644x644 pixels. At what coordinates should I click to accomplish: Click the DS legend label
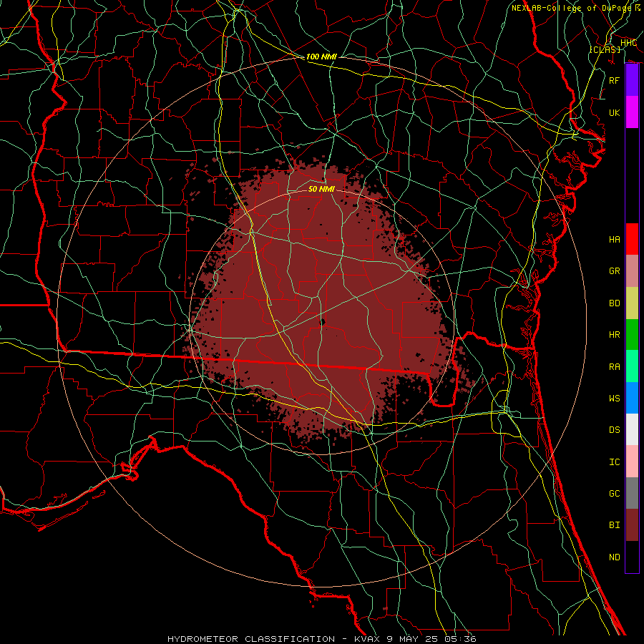click(614, 430)
